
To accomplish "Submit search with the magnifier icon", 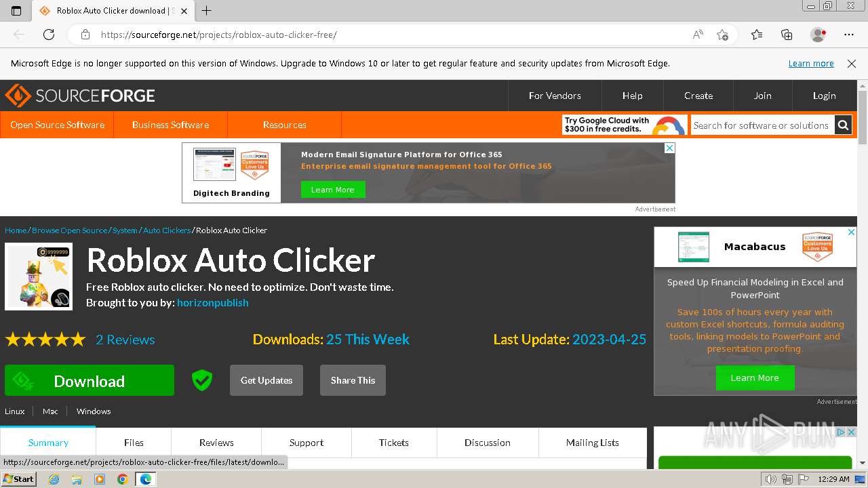I will (843, 125).
